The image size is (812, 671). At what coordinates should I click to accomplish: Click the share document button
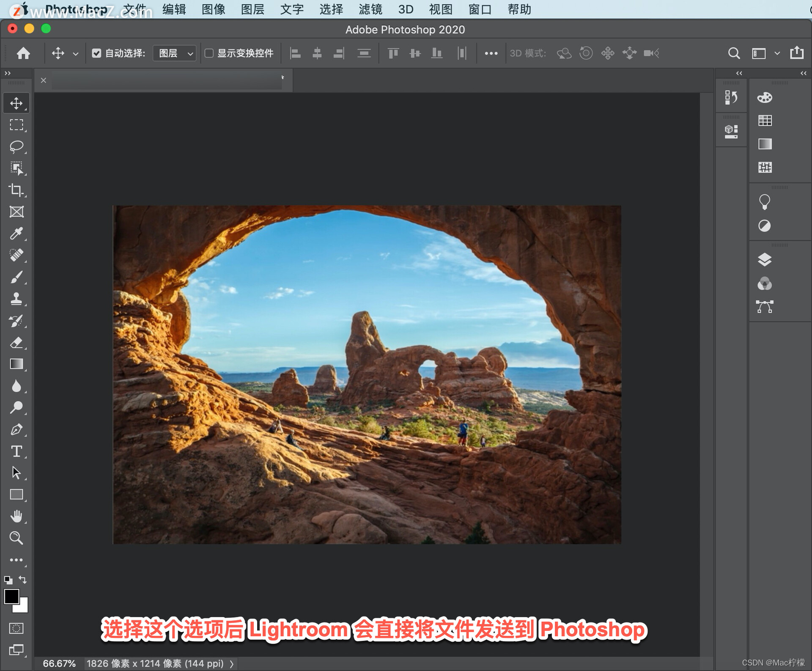pyautogui.click(x=797, y=53)
